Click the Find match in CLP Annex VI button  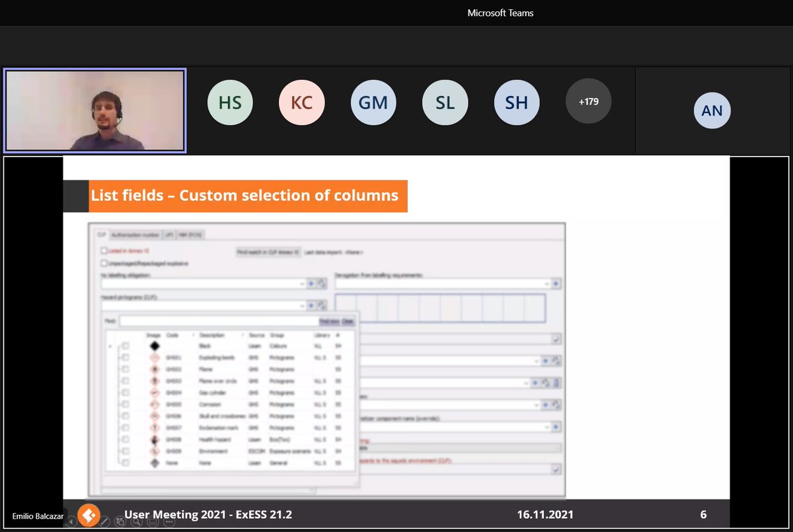pyautogui.click(x=268, y=252)
